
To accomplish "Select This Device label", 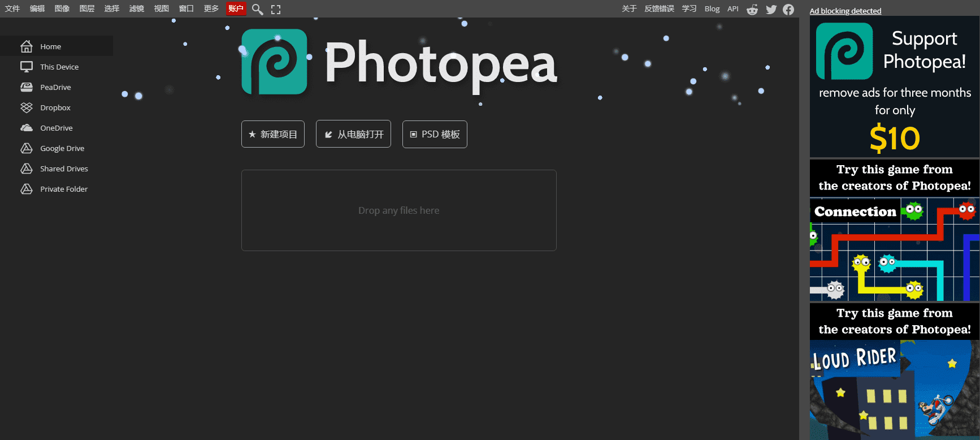I will point(59,67).
